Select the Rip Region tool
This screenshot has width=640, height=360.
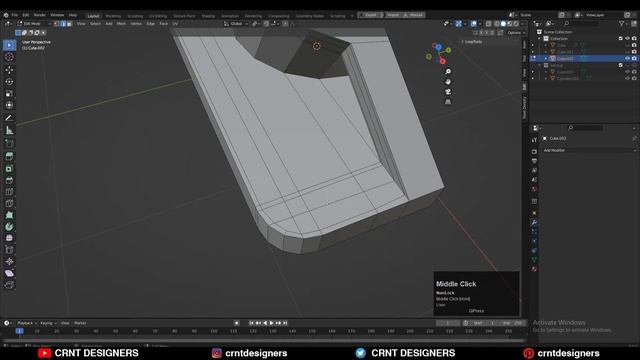9,284
